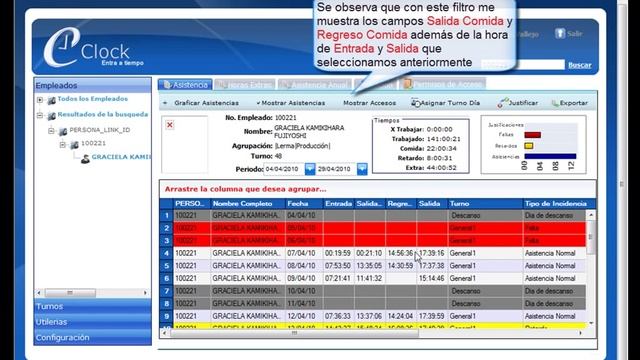Click the Empleados panel header
Image resolution: width=640 pixels, height=360 pixels.
click(x=93, y=85)
